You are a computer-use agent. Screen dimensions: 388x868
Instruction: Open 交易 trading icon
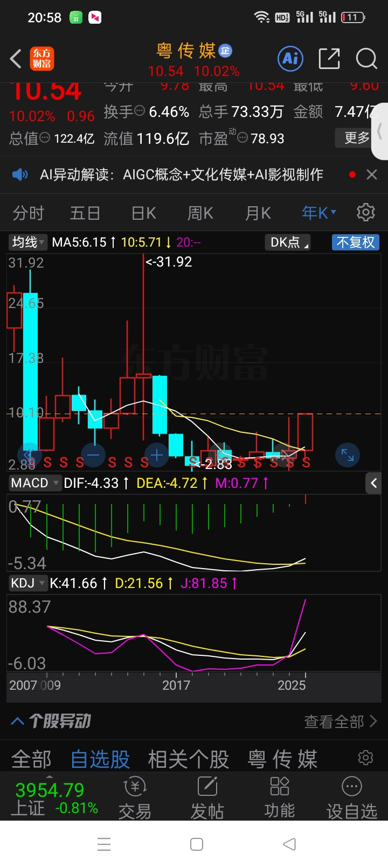pos(135,797)
